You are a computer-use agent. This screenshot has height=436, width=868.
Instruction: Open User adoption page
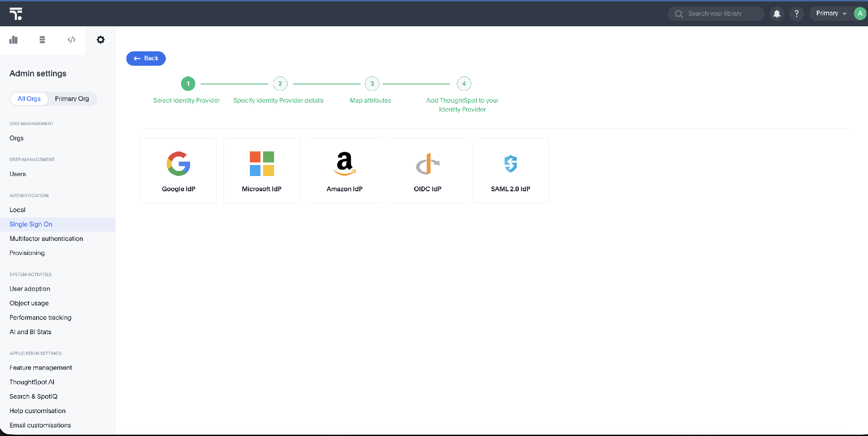[x=57, y=289]
